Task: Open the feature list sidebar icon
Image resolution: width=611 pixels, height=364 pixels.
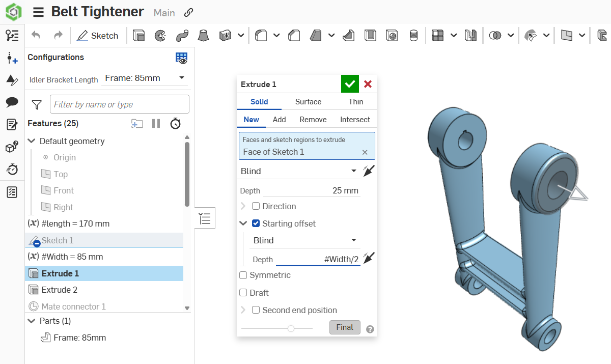Action: pyautogui.click(x=12, y=36)
